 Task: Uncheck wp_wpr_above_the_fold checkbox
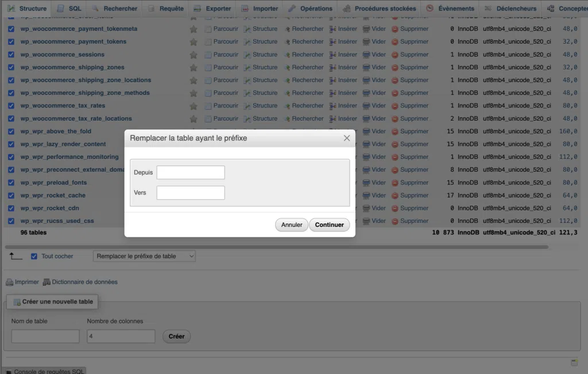coord(11,132)
